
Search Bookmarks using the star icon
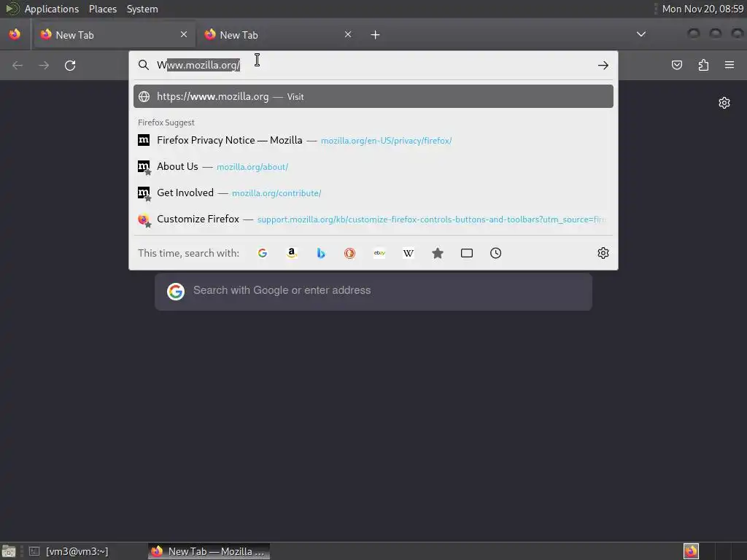pyautogui.click(x=438, y=253)
